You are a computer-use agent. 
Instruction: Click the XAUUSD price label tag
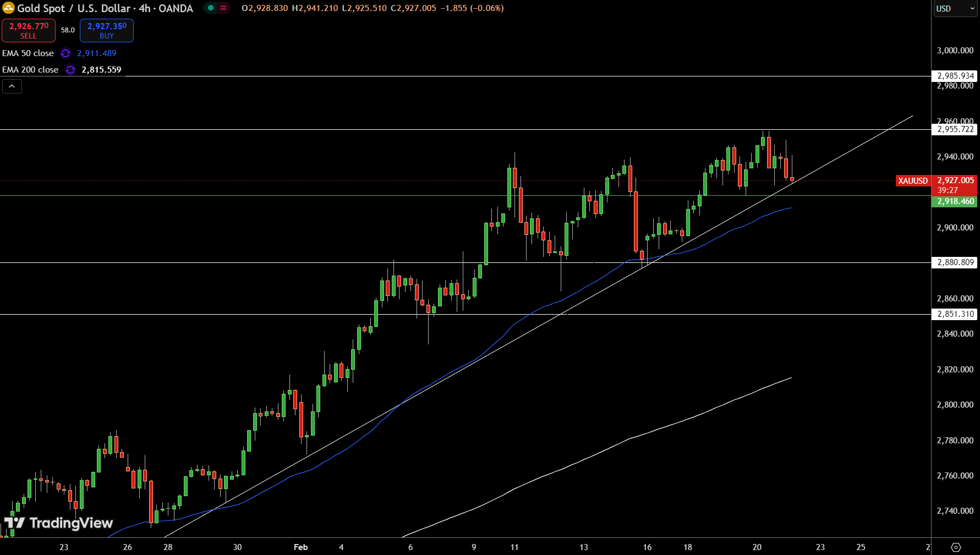[913, 180]
